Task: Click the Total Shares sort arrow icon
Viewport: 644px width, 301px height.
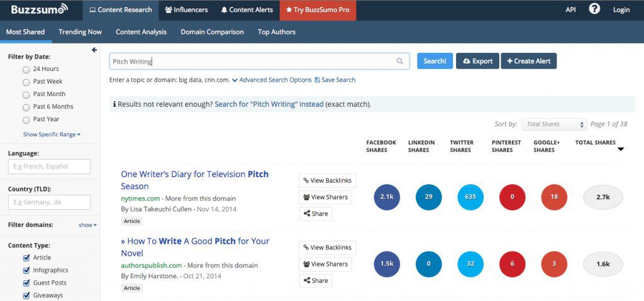Action: point(621,150)
